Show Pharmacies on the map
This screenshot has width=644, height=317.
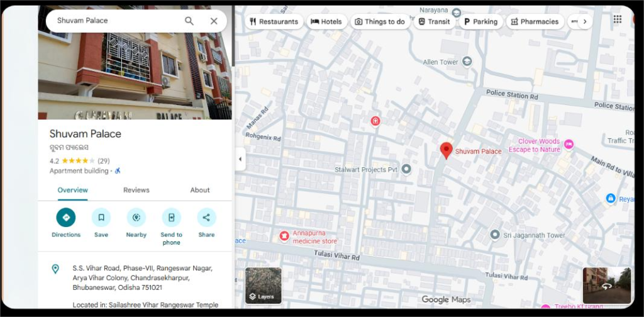tap(534, 21)
